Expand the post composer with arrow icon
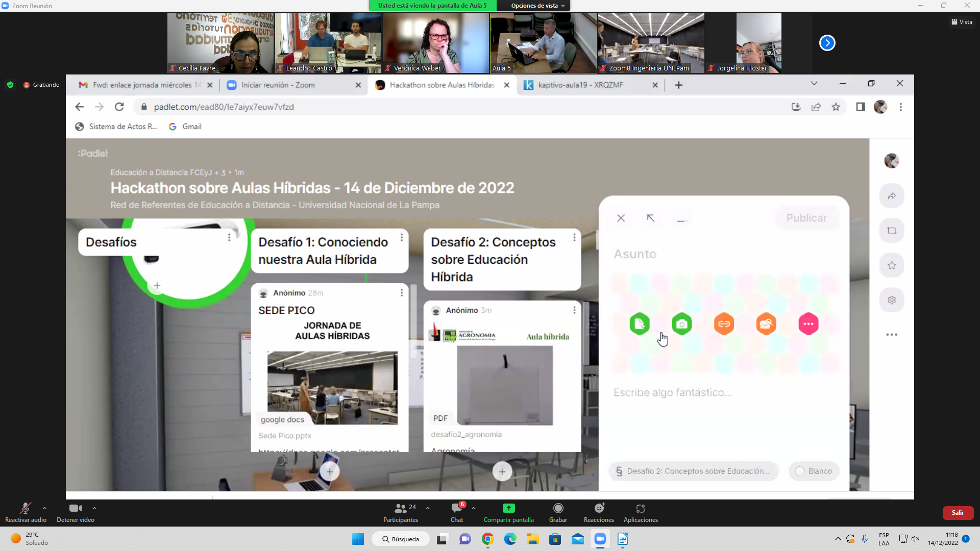980x551 pixels. pyautogui.click(x=650, y=218)
